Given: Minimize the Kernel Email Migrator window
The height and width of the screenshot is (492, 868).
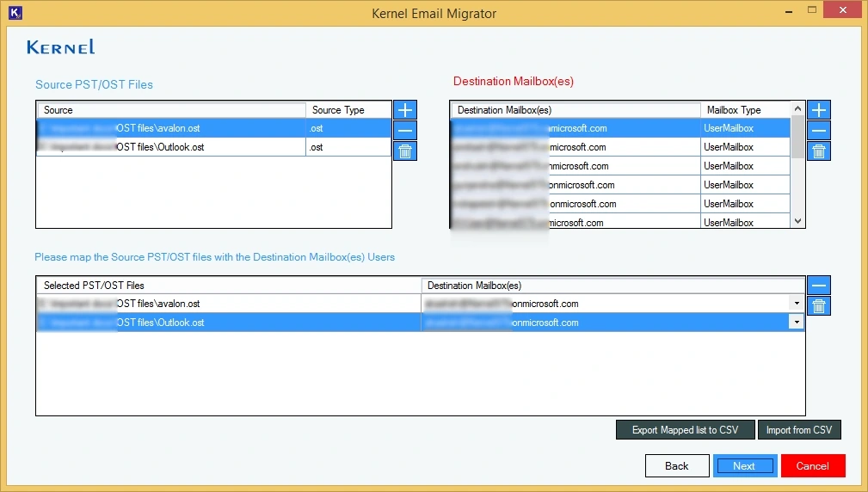Looking at the screenshot, I should point(788,11).
